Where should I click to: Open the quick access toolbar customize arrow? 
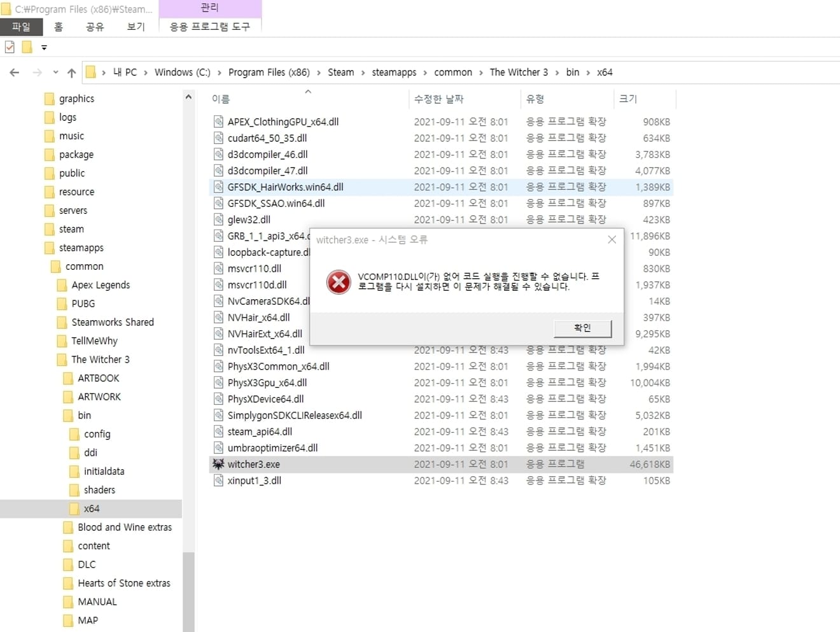pyautogui.click(x=44, y=47)
